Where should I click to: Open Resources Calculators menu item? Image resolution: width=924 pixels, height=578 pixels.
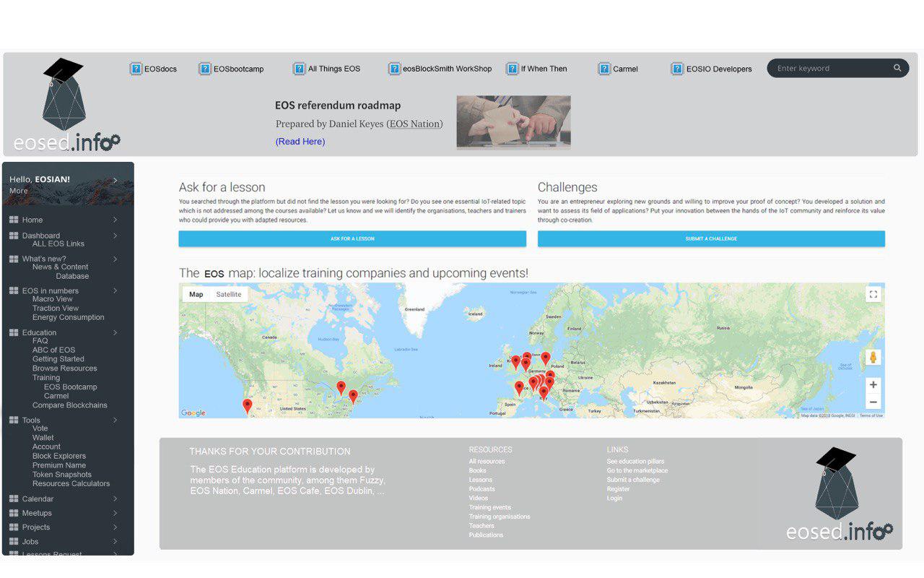pyautogui.click(x=71, y=484)
